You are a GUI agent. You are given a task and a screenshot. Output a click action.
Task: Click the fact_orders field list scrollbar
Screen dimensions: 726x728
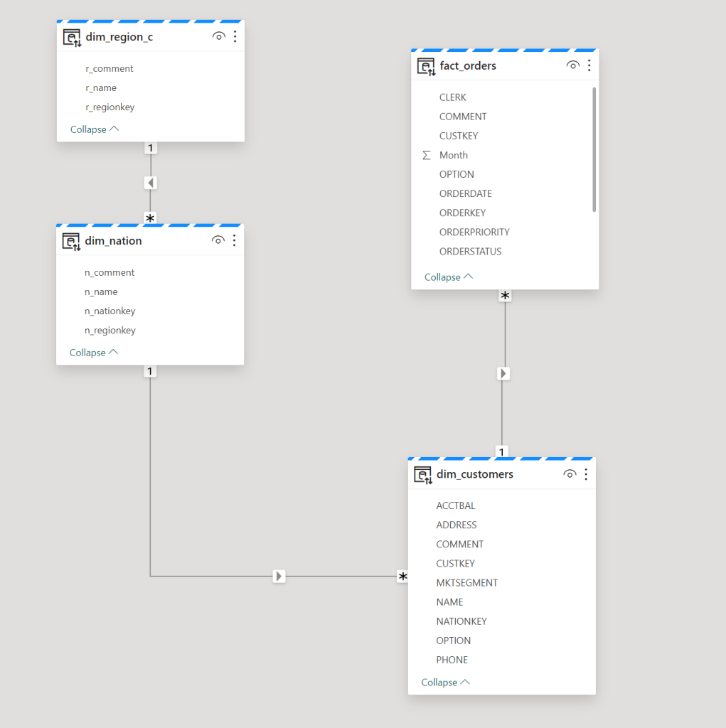coord(594,149)
